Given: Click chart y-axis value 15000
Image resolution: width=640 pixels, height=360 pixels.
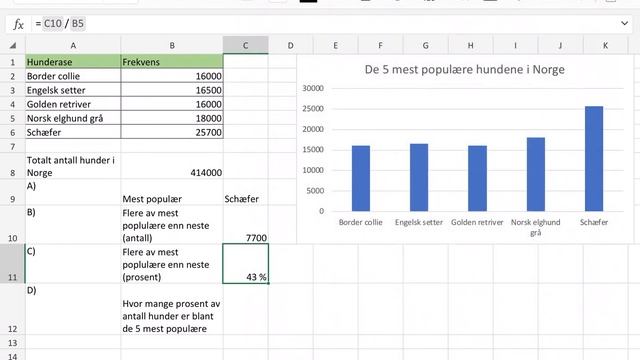Looking at the screenshot, I should tap(313, 149).
